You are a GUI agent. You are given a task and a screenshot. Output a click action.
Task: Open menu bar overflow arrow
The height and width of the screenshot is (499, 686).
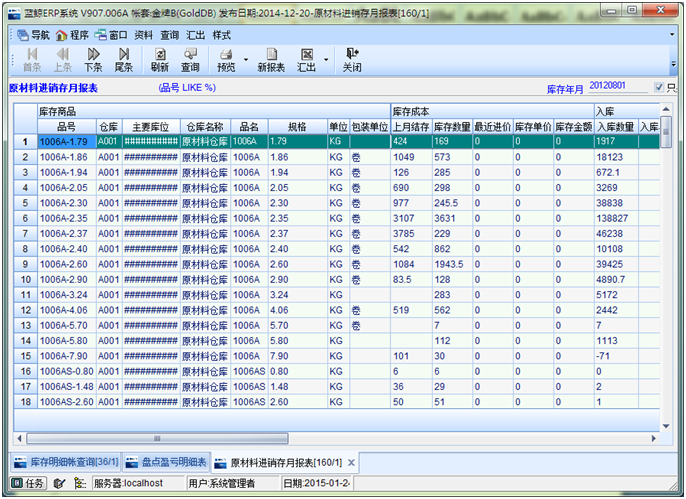pyautogui.click(x=672, y=35)
